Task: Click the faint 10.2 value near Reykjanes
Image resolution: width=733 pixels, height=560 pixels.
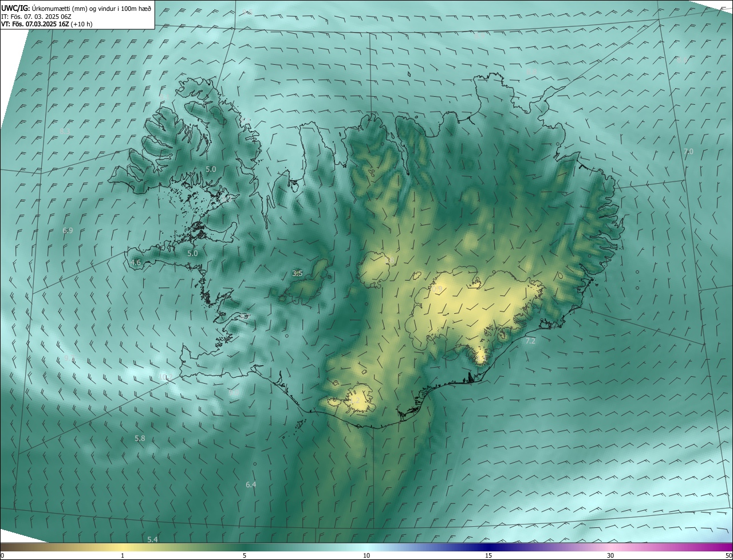Action: point(164,377)
